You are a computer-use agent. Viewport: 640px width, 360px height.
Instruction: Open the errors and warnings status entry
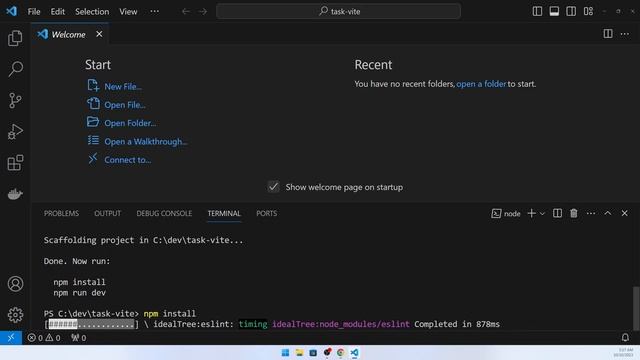click(44, 338)
